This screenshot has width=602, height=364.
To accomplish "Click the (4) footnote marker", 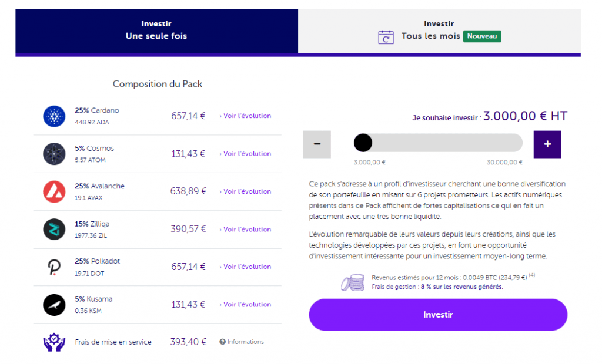I will pos(531,275).
